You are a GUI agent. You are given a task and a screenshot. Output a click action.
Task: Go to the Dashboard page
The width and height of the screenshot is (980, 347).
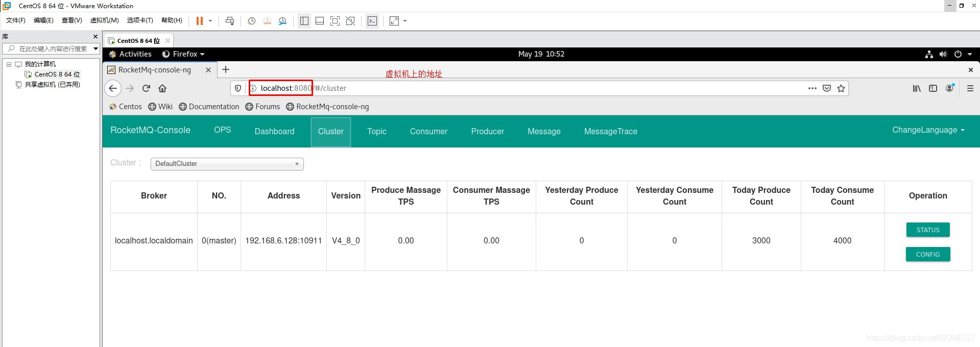click(275, 132)
